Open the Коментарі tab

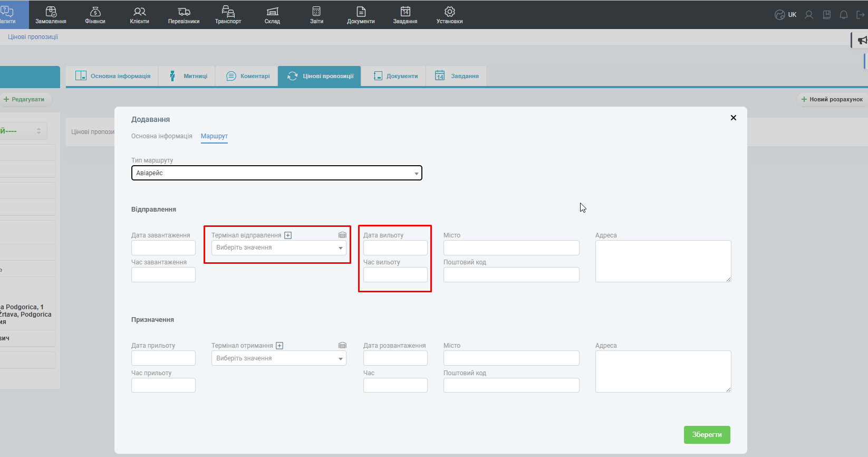tap(248, 76)
